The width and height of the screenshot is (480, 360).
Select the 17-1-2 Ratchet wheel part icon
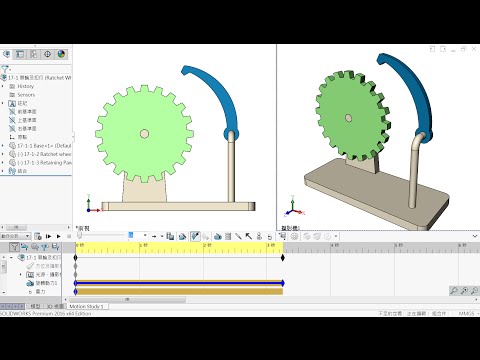(12, 154)
